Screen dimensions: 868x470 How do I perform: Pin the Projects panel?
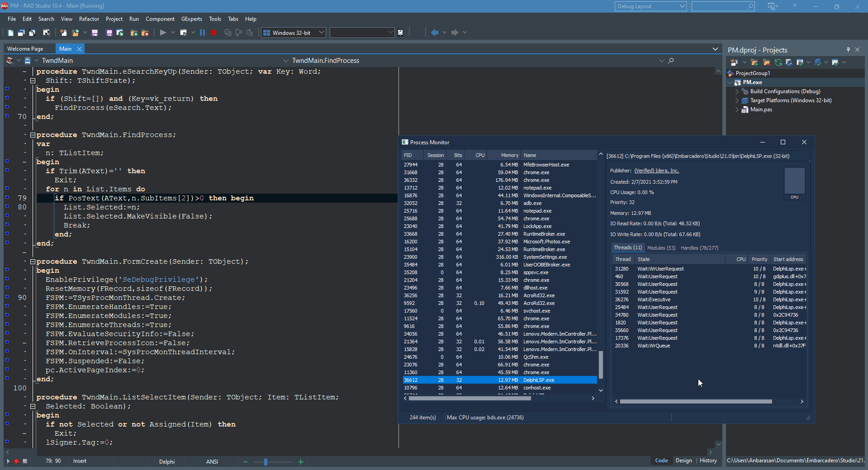(x=848, y=50)
